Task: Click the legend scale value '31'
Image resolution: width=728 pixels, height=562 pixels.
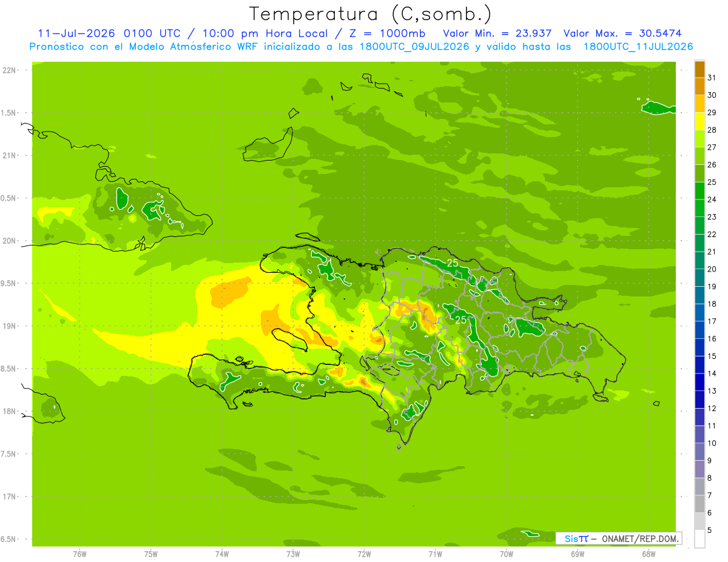Action: pyautogui.click(x=712, y=78)
